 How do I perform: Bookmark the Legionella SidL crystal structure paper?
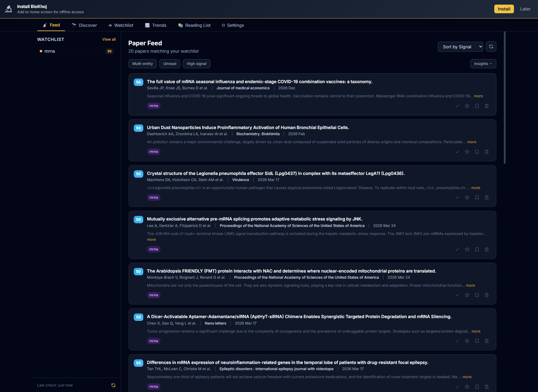(x=477, y=197)
